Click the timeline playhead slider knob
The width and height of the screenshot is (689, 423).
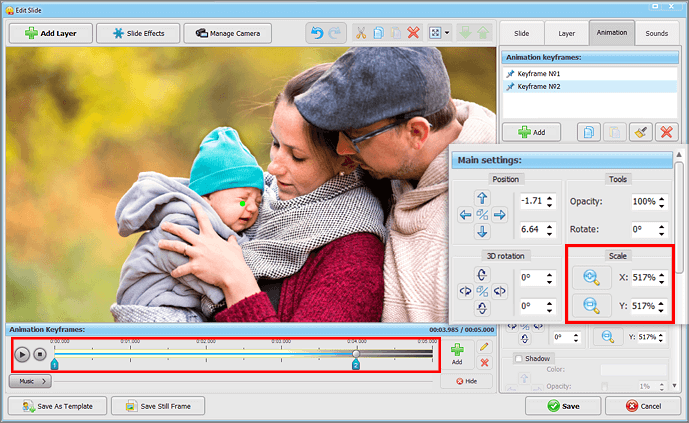[x=356, y=353]
